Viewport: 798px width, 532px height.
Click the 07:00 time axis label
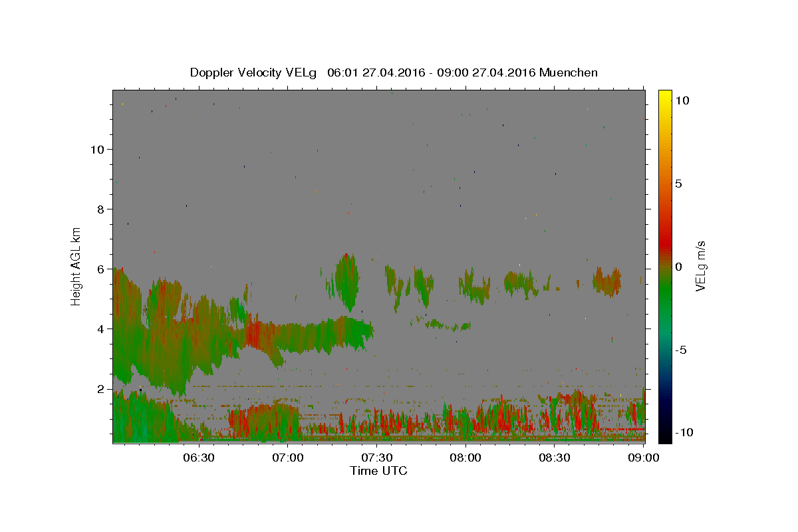(288, 458)
